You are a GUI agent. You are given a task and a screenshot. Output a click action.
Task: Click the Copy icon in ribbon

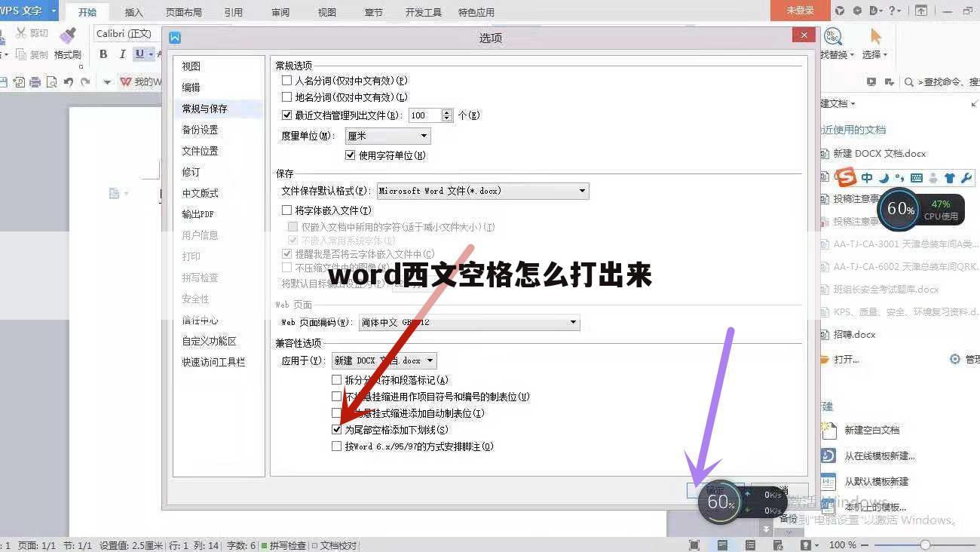(x=20, y=54)
